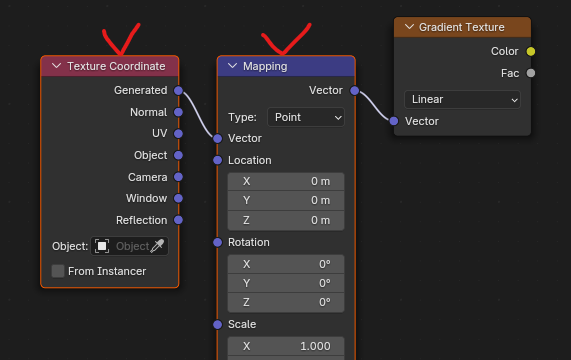Screen dimensions: 571x360
Task: Click the Rotation Z value field
Action: [286, 302]
